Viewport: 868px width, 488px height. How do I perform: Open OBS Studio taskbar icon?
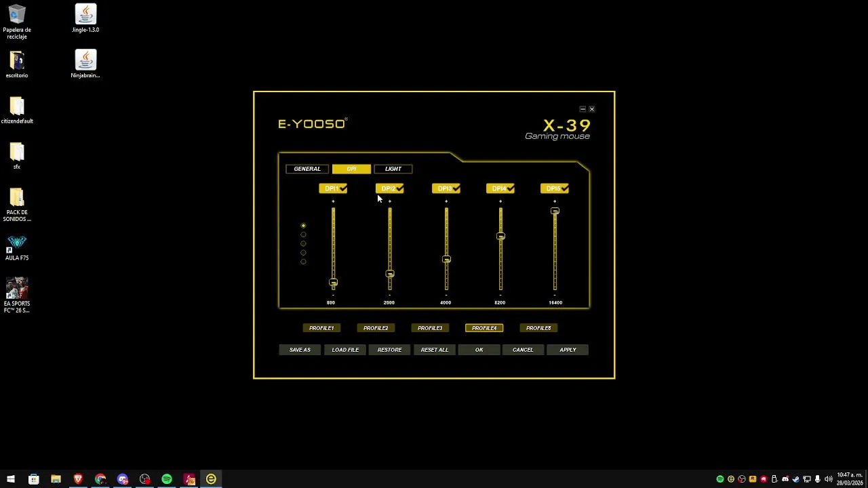(145, 479)
